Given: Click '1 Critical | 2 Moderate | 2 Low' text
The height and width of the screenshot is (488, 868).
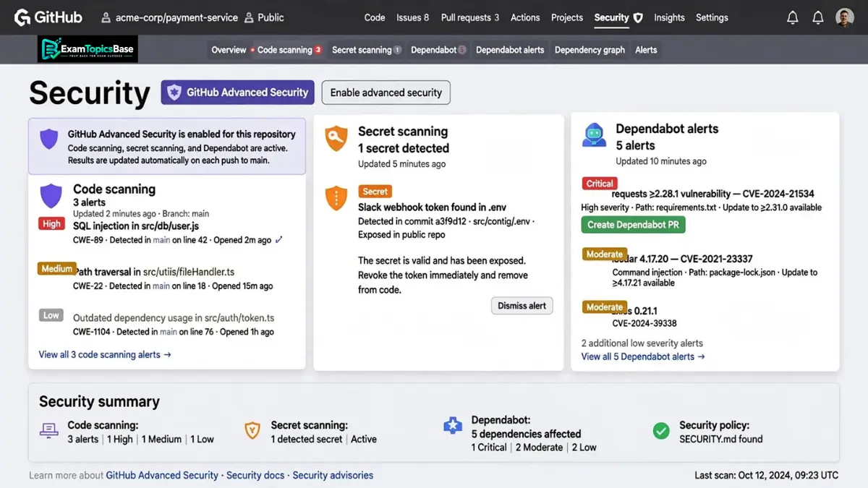Looking at the screenshot, I should click(534, 448).
